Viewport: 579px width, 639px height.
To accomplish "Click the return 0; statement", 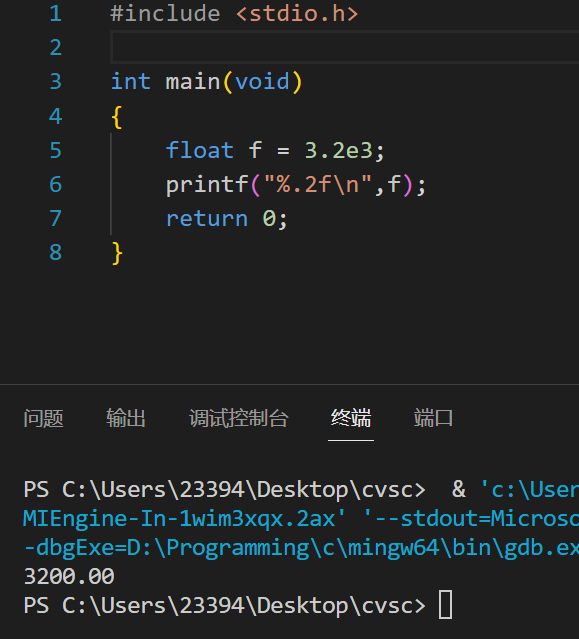I will click(227, 219).
